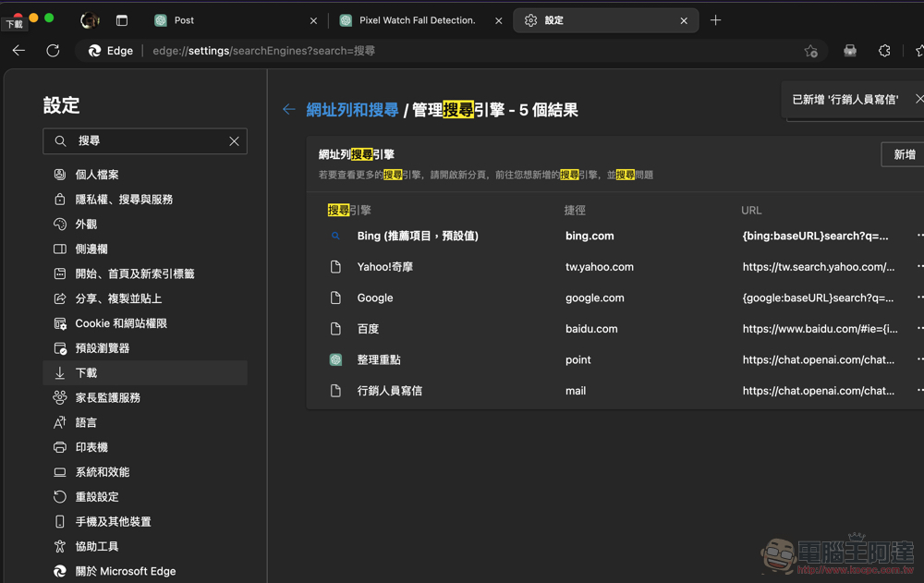The image size is (924, 583).
Task: Close the 設定 tab
Action: [x=684, y=20]
